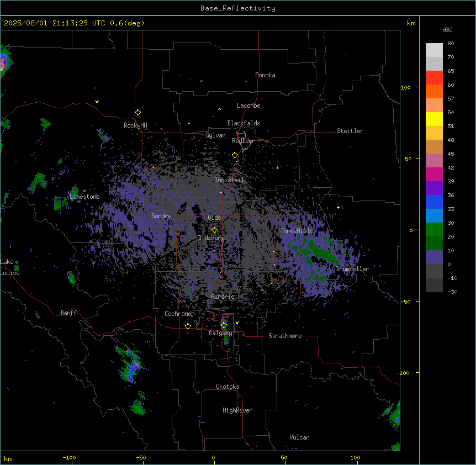Click the Vulcan city label
476x465 pixels.
(300, 437)
